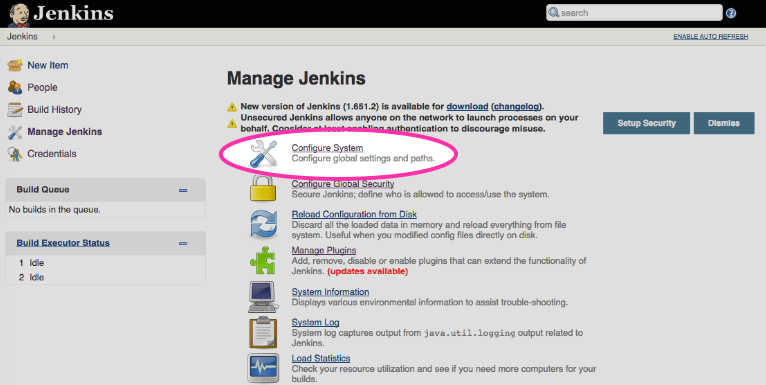
Task: Expand the Jenkins breadcrumb arrow menu
Action: (x=54, y=37)
